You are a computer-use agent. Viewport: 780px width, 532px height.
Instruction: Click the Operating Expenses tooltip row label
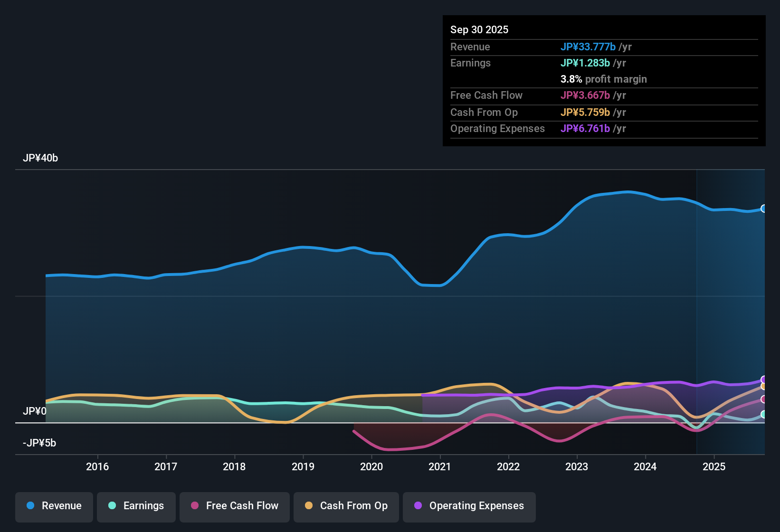(497, 128)
